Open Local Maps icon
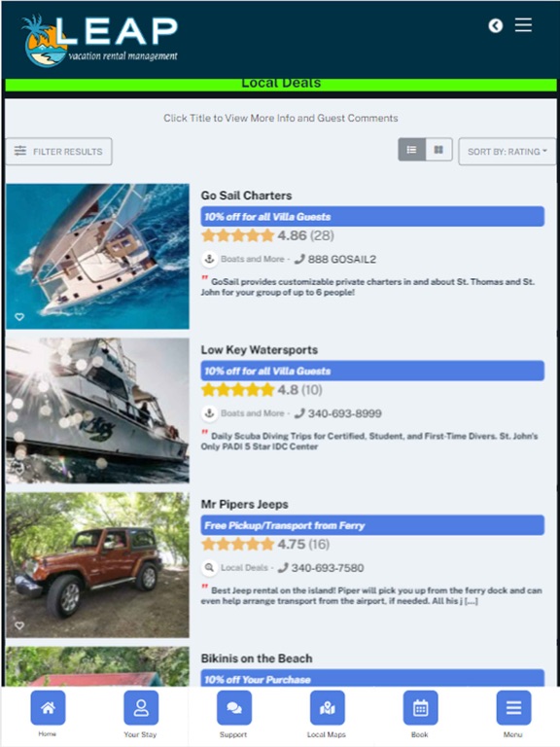Image resolution: width=560 pixels, height=747 pixels. point(327,708)
